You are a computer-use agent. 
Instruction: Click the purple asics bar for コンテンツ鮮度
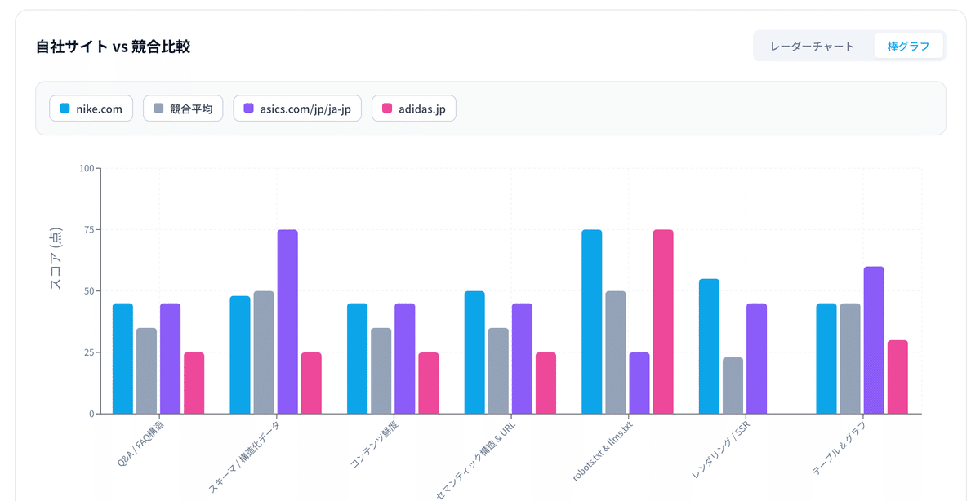(404, 358)
